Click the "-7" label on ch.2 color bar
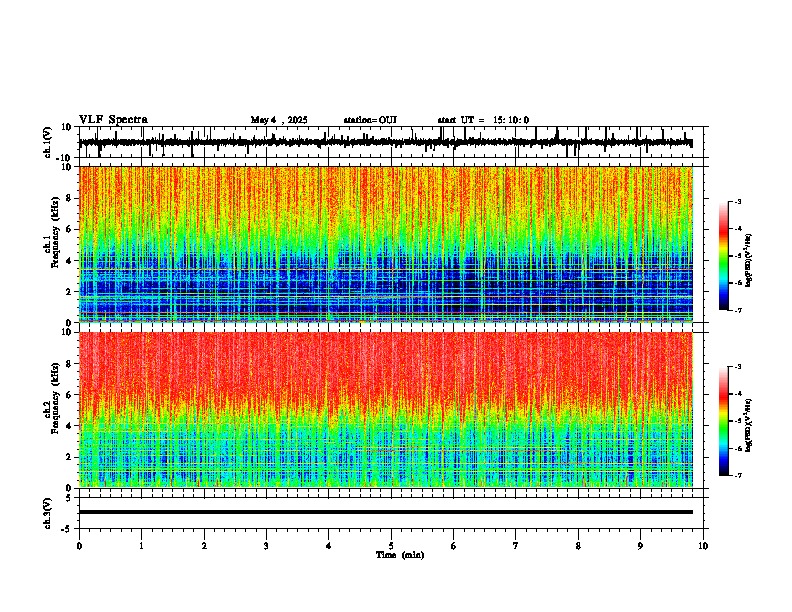 click(738, 475)
